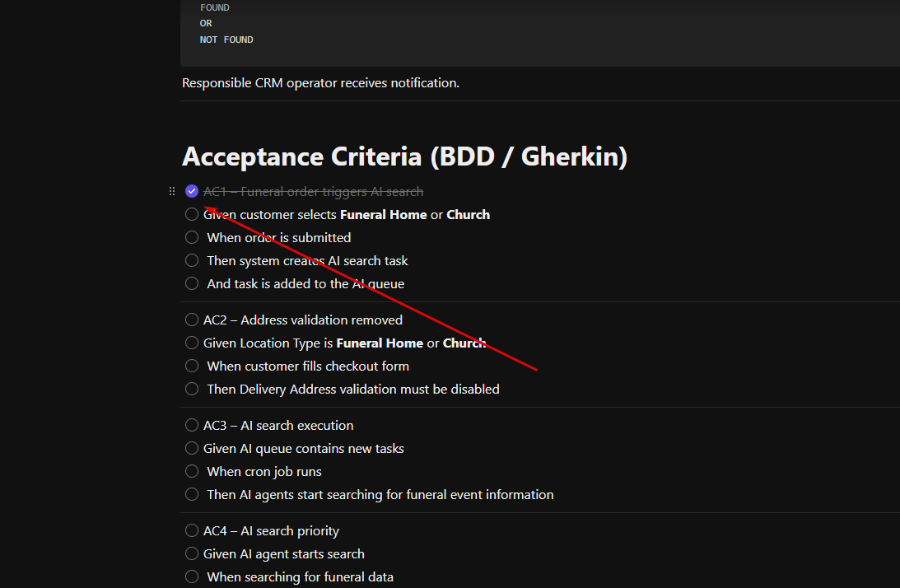Check 'When cron job runs' item
The height and width of the screenshot is (588, 900).
pos(192,471)
